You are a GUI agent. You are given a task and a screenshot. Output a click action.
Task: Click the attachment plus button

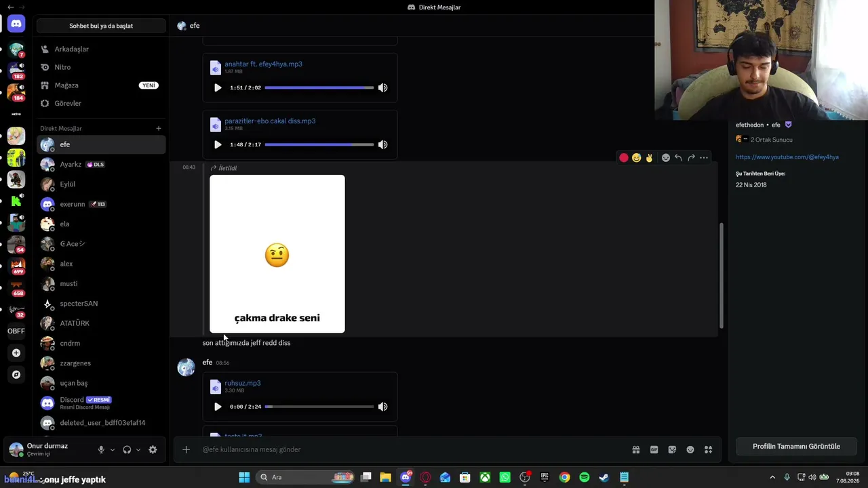[x=186, y=449]
